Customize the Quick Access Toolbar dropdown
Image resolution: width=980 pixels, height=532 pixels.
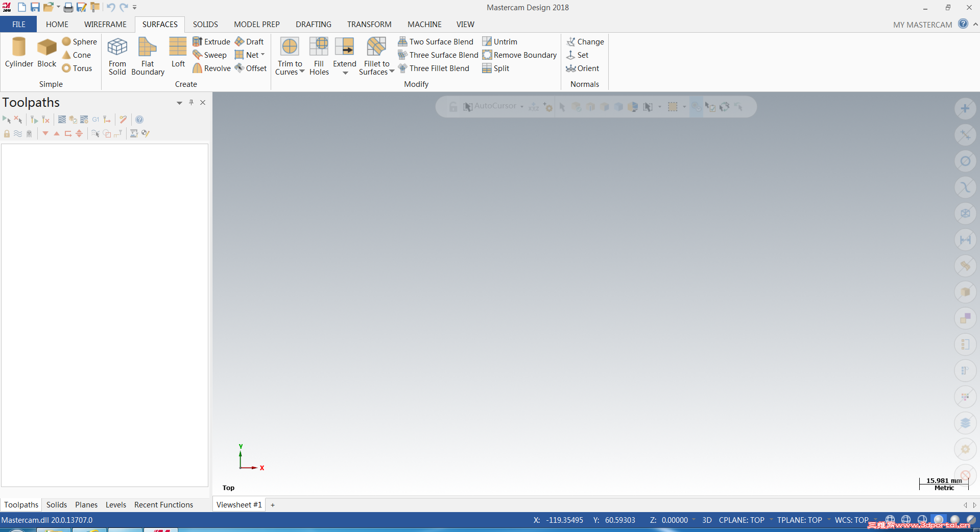135,7
